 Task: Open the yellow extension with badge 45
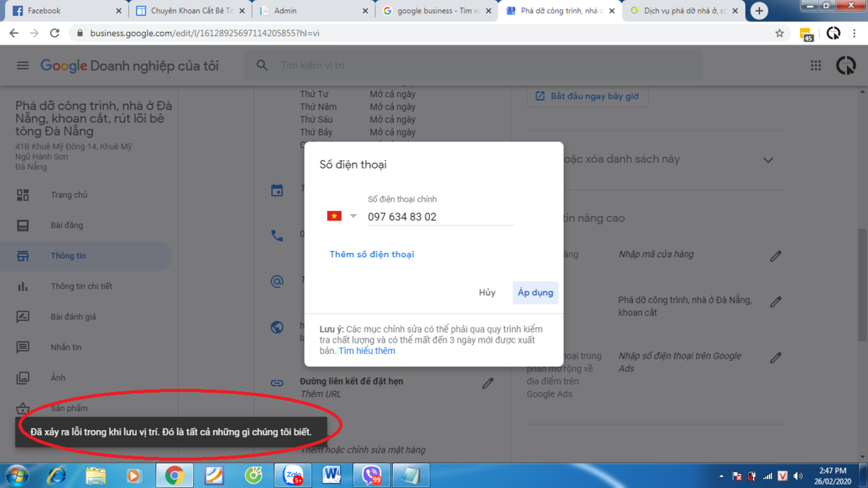pyautogui.click(x=807, y=34)
